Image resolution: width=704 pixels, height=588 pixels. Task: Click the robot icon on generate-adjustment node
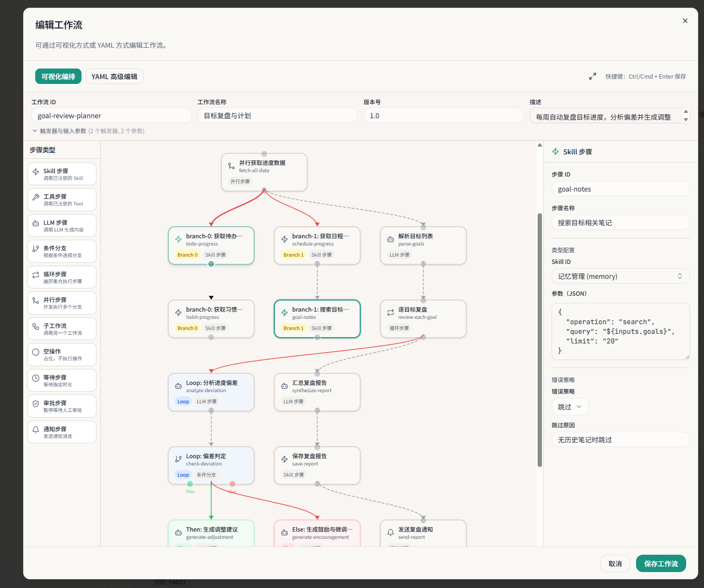click(178, 533)
